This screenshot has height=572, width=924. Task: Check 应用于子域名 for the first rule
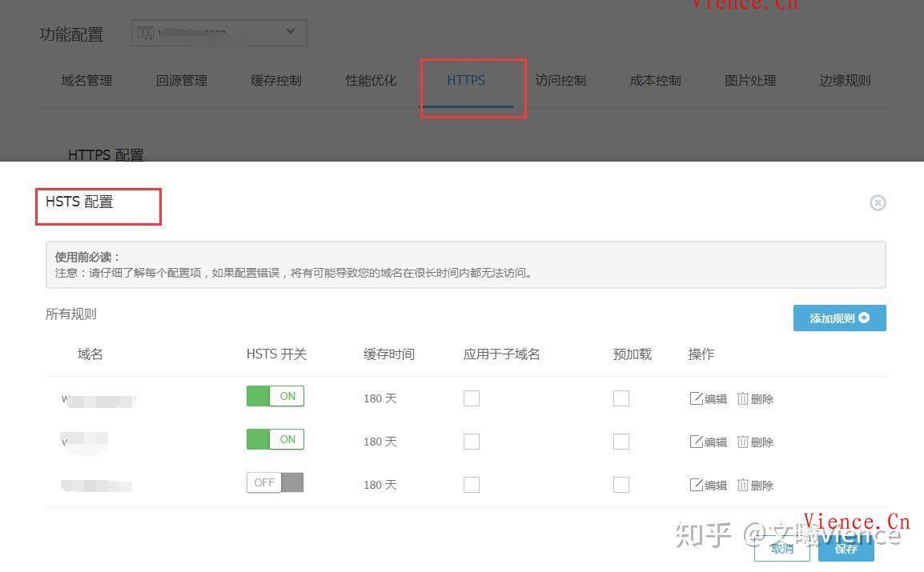[x=471, y=398]
